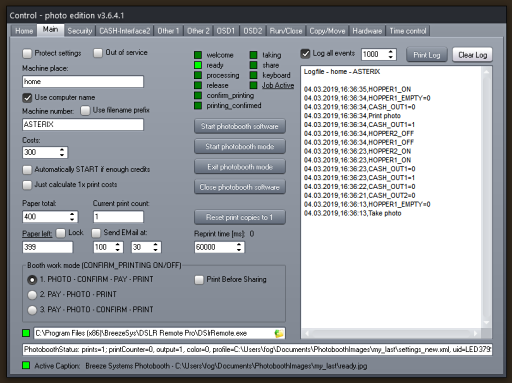Enable Send EMail at checkbox
Screen dimensions: 512x383
point(96,233)
